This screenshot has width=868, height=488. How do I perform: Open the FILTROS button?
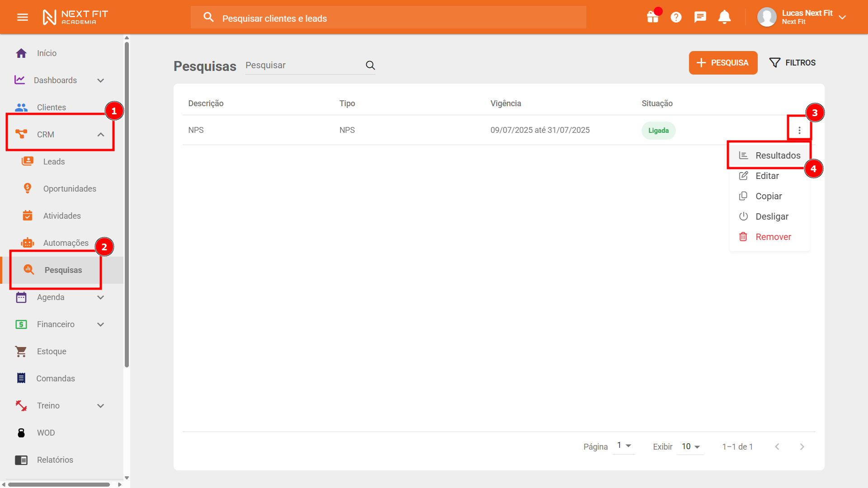[793, 63]
